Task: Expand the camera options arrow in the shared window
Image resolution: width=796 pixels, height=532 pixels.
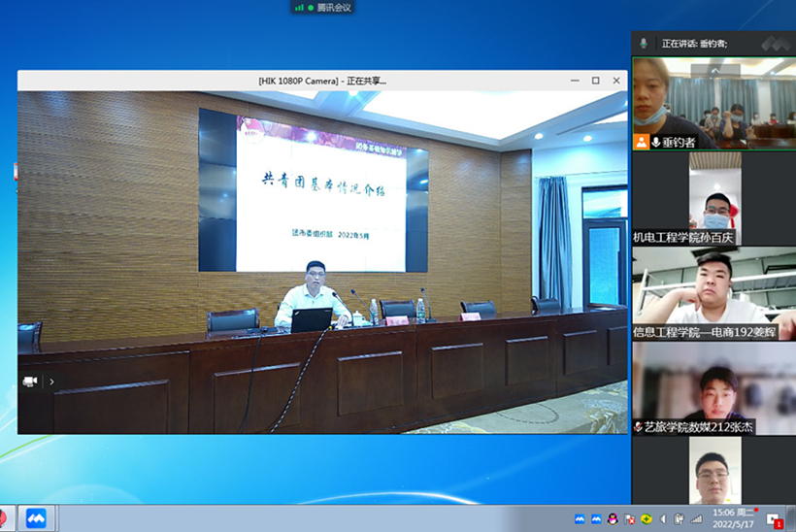Action: click(51, 382)
